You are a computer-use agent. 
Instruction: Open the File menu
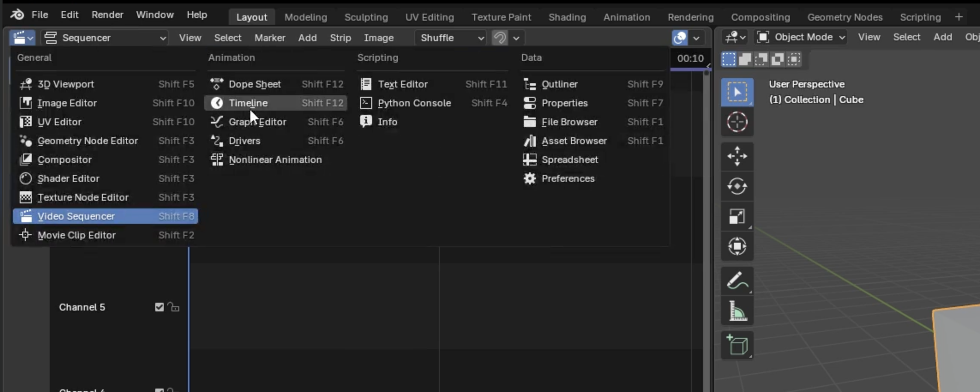click(x=40, y=15)
